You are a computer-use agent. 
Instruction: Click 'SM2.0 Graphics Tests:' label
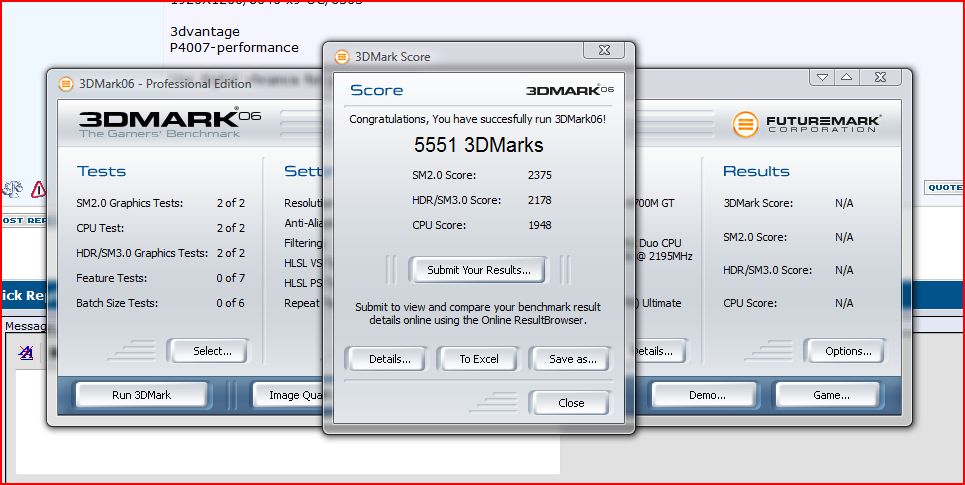[130, 203]
